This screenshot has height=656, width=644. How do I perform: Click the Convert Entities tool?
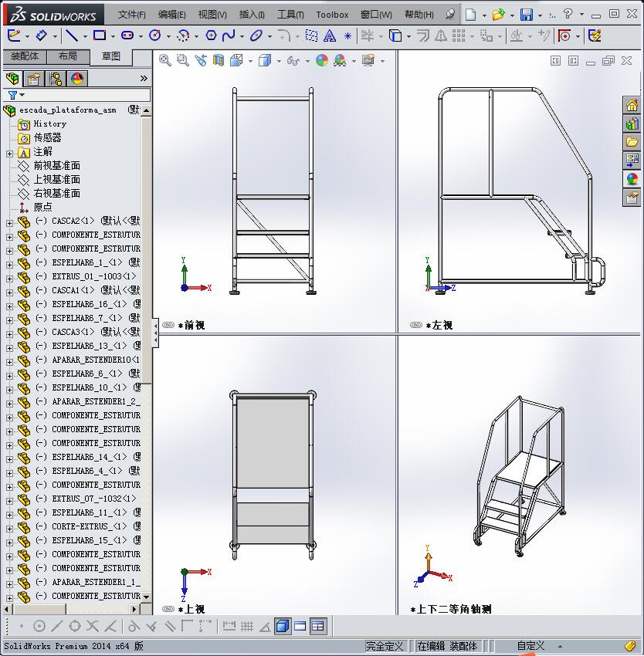tap(395, 36)
